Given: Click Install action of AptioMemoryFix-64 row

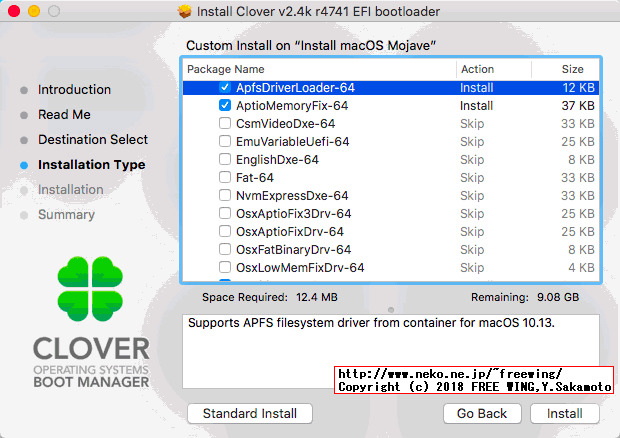Looking at the screenshot, I should tap(476, 106).
